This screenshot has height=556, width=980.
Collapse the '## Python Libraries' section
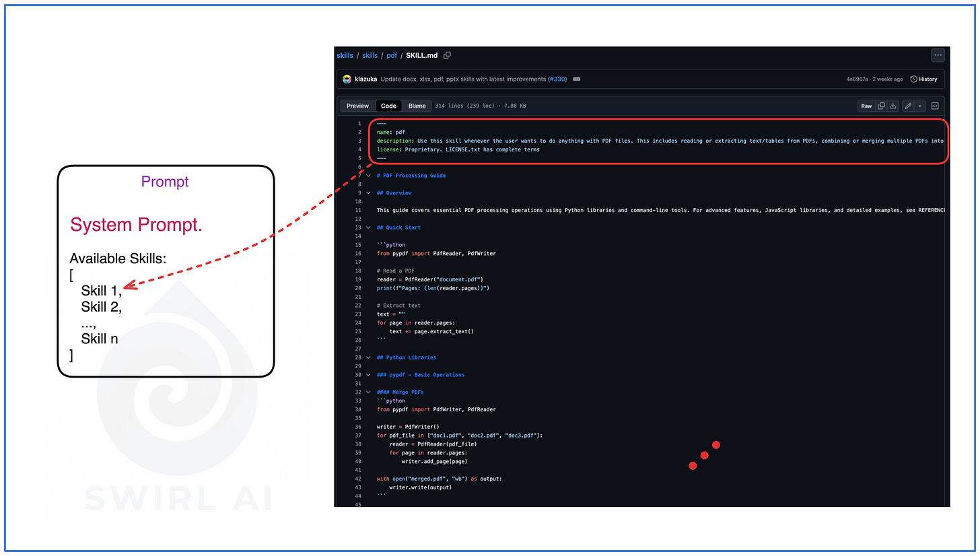click(367, 357)
